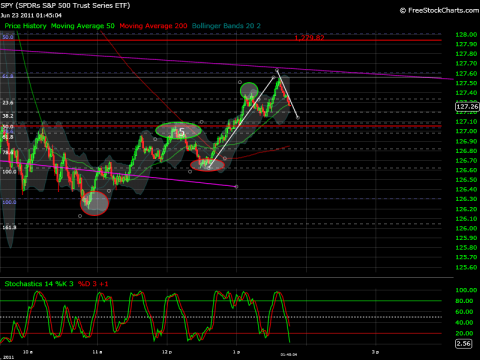Screen dimensions: 480x360
Task: Select the Moving Average 50 legend label
Action: click(x=82, y=26)
